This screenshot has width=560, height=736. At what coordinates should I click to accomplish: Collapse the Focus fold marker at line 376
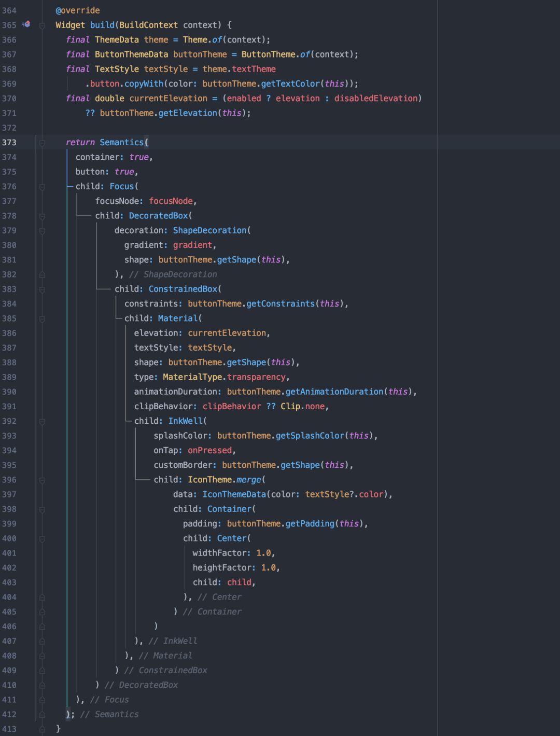(x=42, y=187)
